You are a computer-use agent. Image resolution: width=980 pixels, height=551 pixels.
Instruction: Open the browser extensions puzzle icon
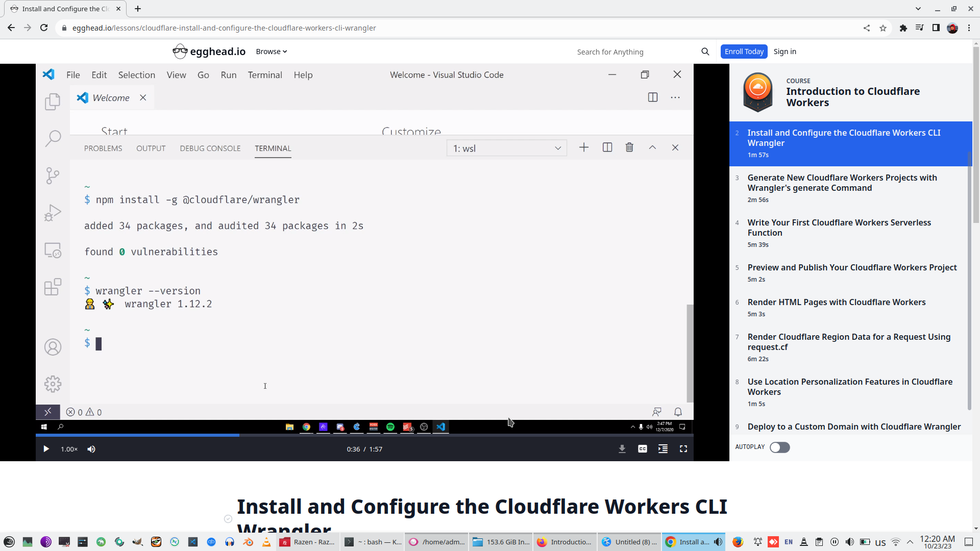point(903,28)
